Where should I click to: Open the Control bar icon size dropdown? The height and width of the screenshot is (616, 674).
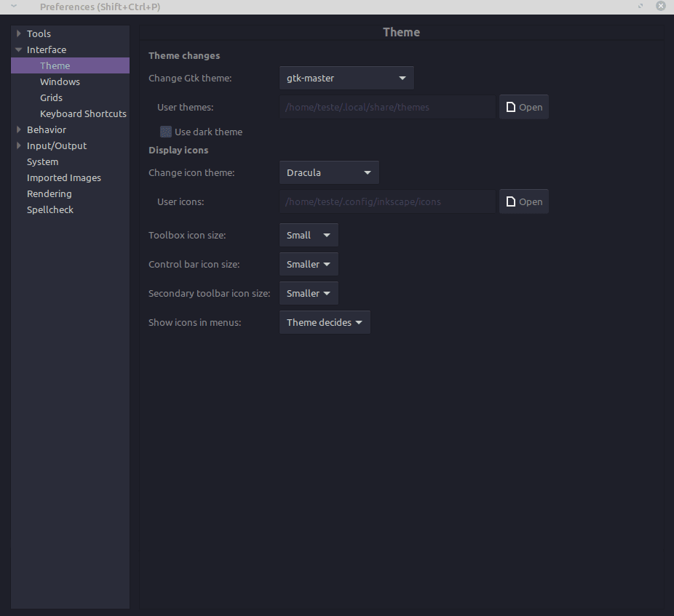click(x=309, y=264)
